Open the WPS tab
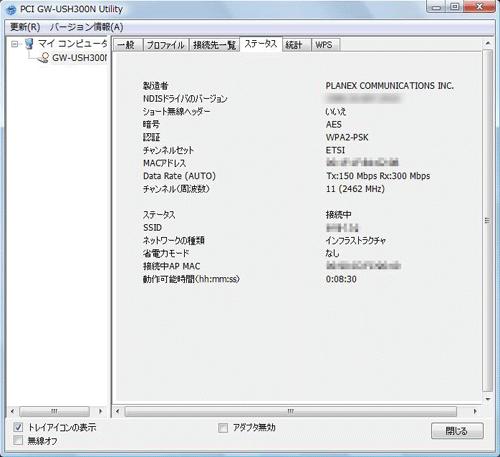500x457 pixels. (x=325, y=45)
